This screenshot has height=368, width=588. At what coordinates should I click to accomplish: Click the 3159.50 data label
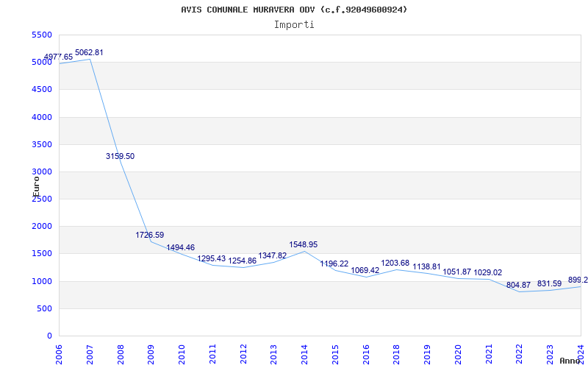pyautogui.click(x=120, y=156)
